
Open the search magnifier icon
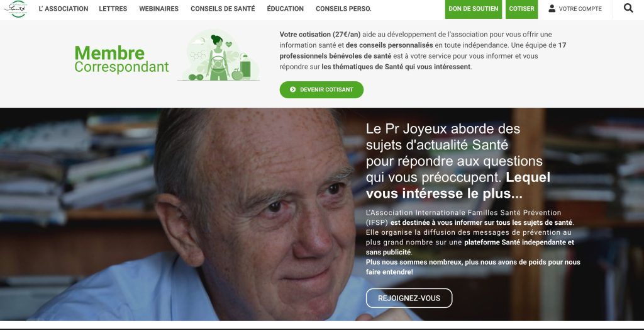tap(628, 8)
